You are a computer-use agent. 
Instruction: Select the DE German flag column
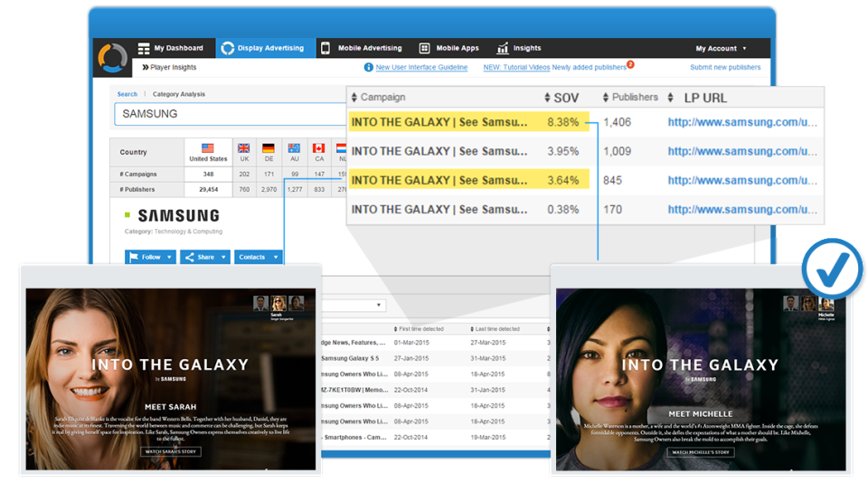pos(269,152)
